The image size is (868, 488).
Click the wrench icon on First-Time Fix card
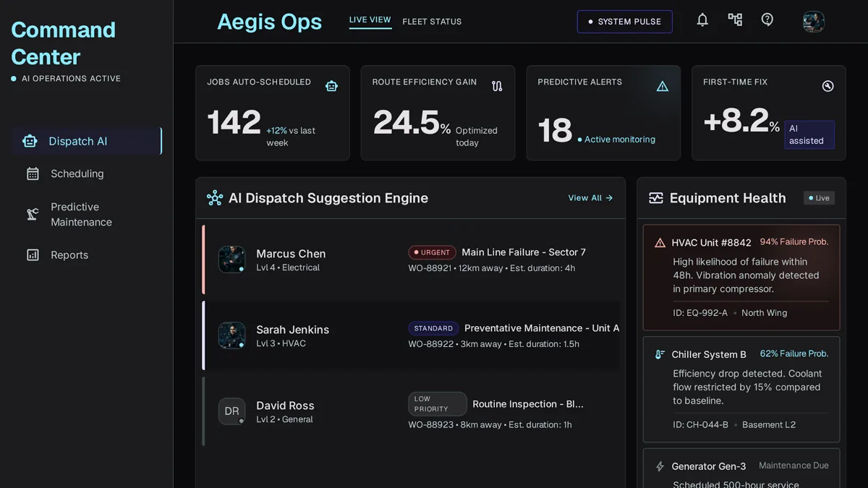pos(828,86)
